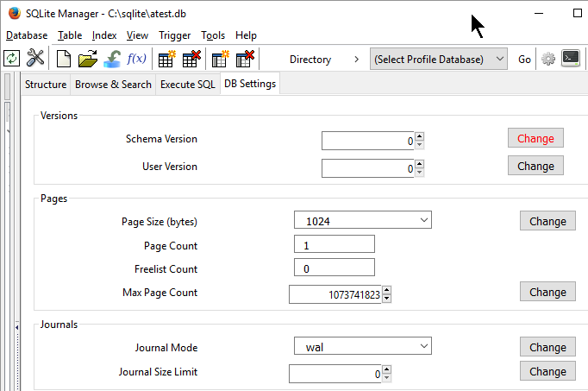588x391 pixels.
Task: Click the red Change button for Schema Version
Action: [535, 138]
